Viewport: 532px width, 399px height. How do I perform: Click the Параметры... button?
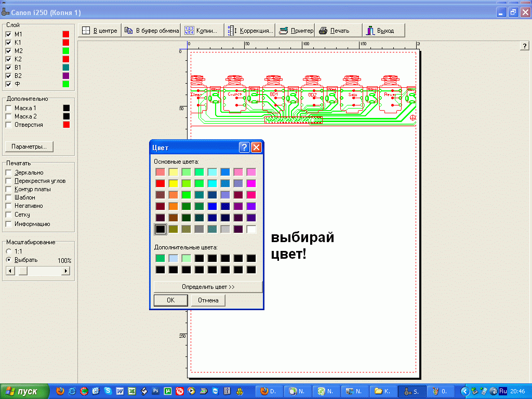coord(29,147)
